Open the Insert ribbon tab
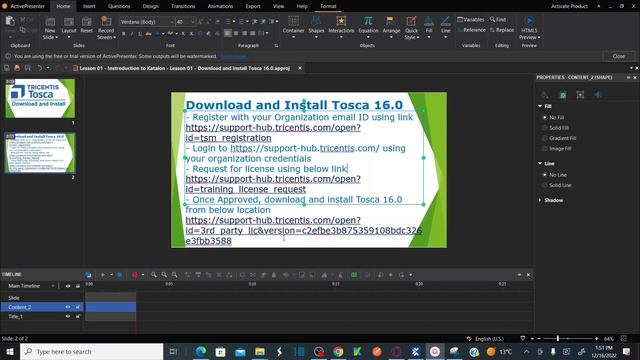 click(x=89, y=6)
